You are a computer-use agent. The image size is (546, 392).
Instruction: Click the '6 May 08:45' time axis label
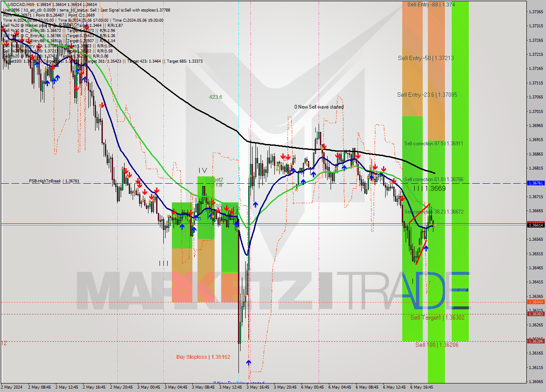click(x=368, y=387)
